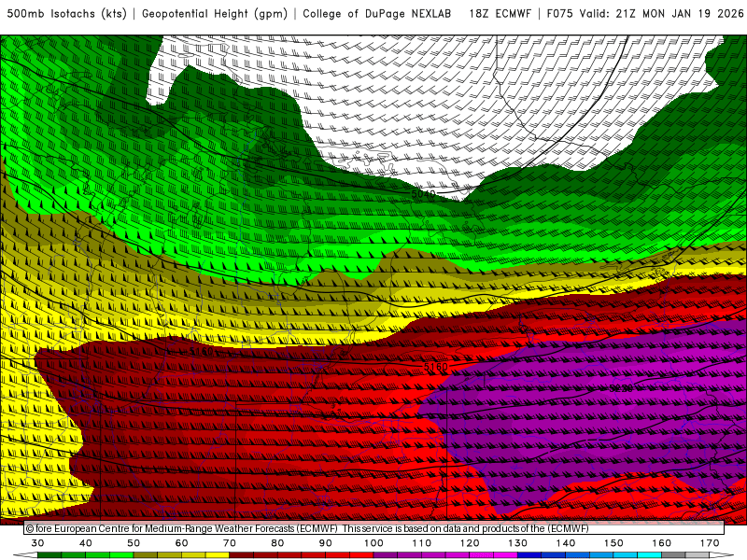Select the darkest green 30-35 kt legend swatch
The width and height of the screenshot is (747, 560).
49,554
